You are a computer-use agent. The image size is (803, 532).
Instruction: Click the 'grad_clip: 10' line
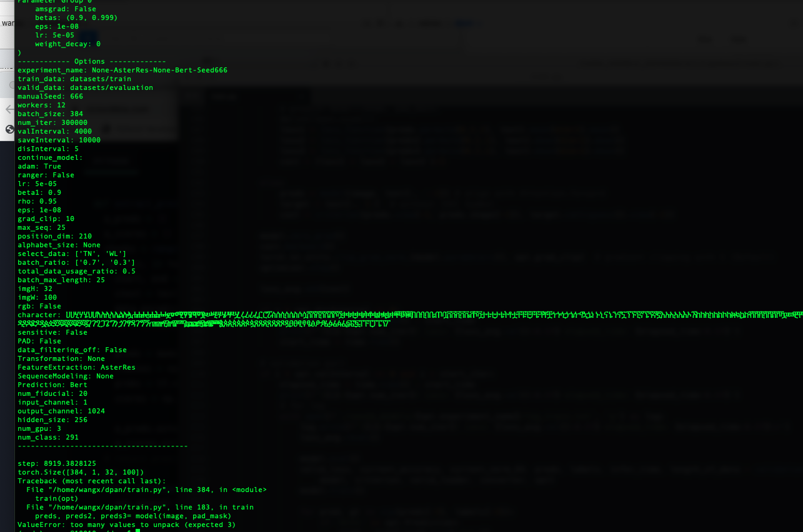tap(46, 219)
